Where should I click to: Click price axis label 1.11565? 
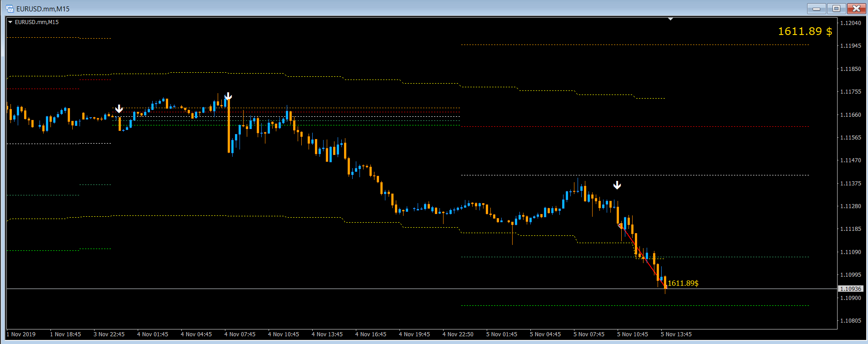(x=850, y=138)
